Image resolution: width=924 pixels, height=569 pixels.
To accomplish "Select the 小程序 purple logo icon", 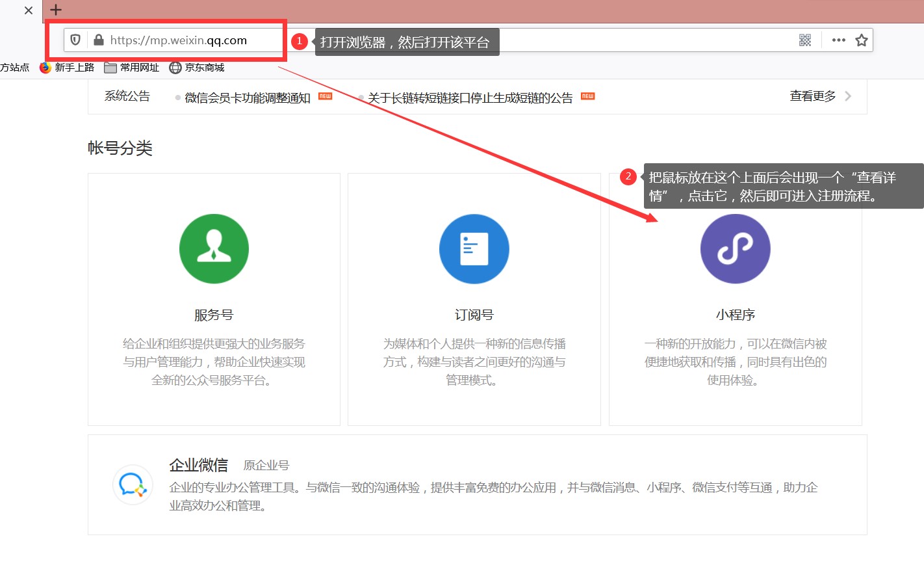I will click(735, 249).
